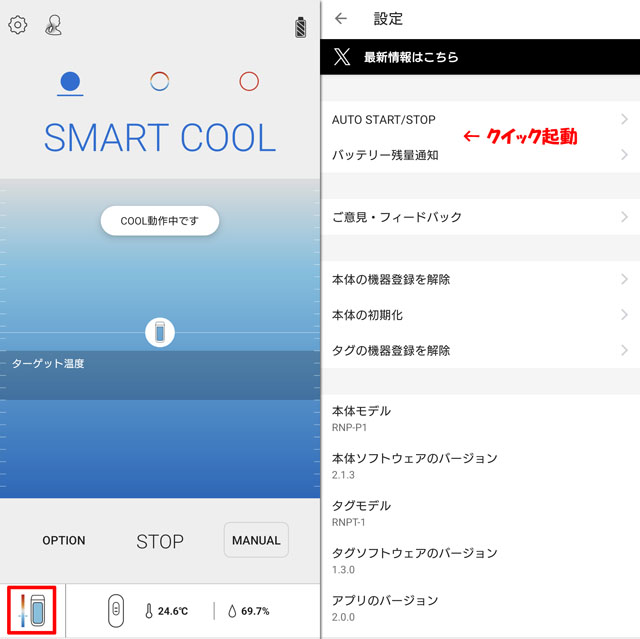Image resolution: width=640 pixels, height=639 pixels.
Task: Tap the ターゲット温度 target band
Action: 160,375
